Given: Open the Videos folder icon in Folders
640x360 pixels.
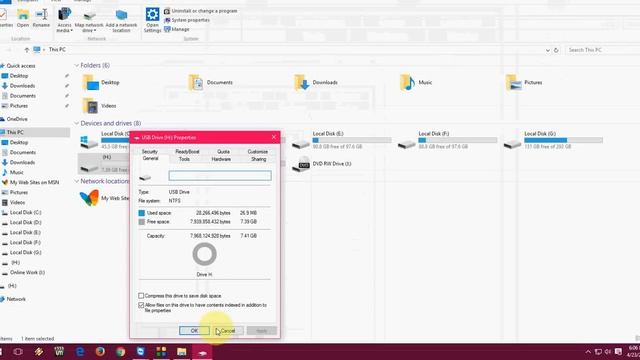Looking at the screenshot, I should tap(91, 106).
